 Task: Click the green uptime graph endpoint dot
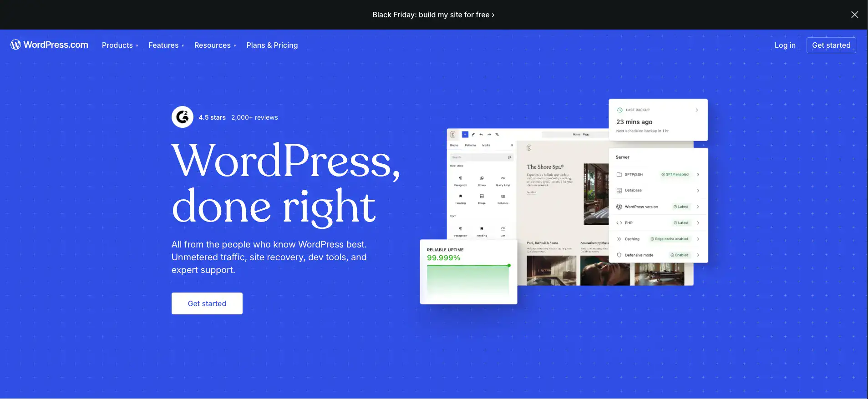point(509,265)
